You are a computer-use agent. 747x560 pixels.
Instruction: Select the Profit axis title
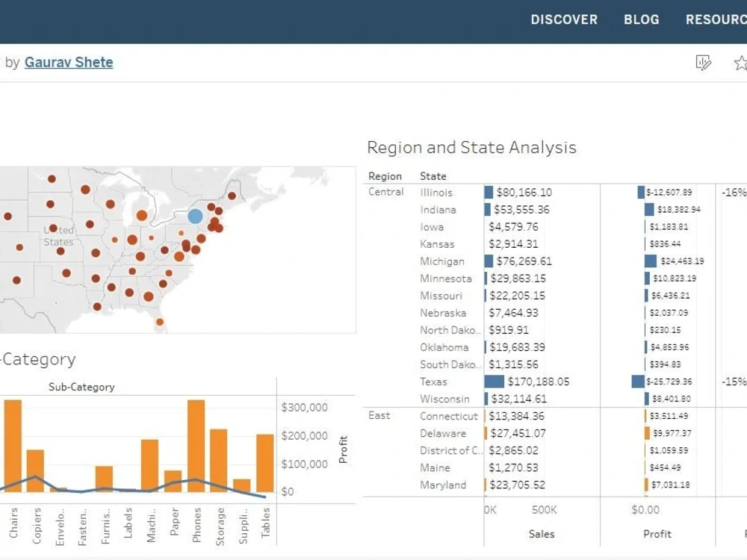[x=657, y=534]
